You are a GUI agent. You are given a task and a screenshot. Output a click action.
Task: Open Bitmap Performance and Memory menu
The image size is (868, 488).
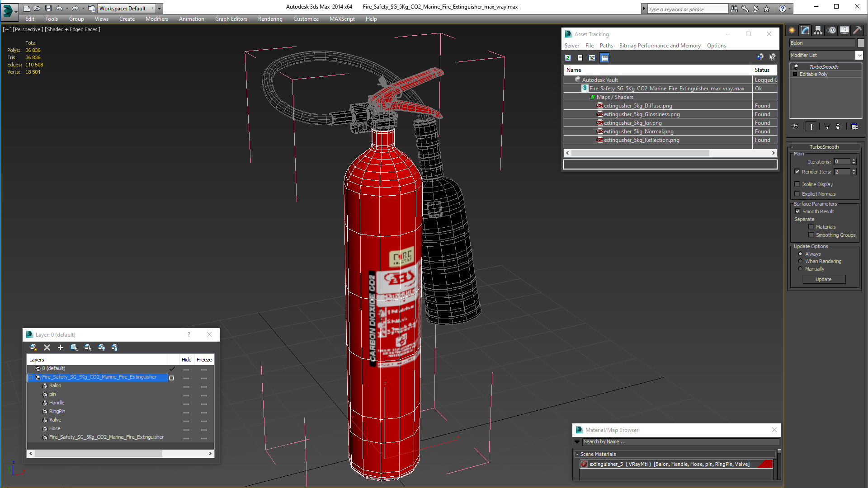pos(660,46)
